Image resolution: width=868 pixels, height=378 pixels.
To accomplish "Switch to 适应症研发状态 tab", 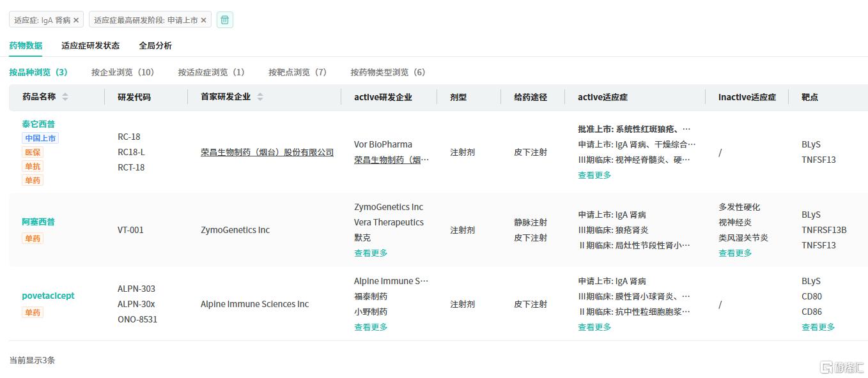I will pyautogui.click(x=91, y=45).
